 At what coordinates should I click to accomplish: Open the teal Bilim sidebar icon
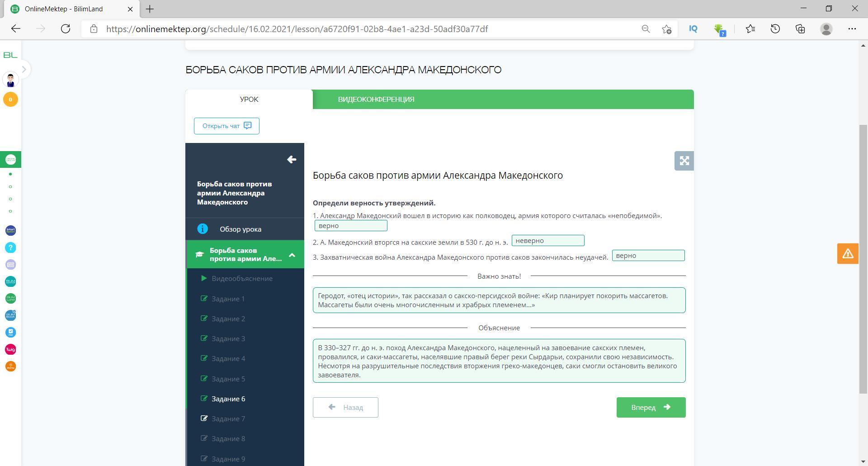10,281
